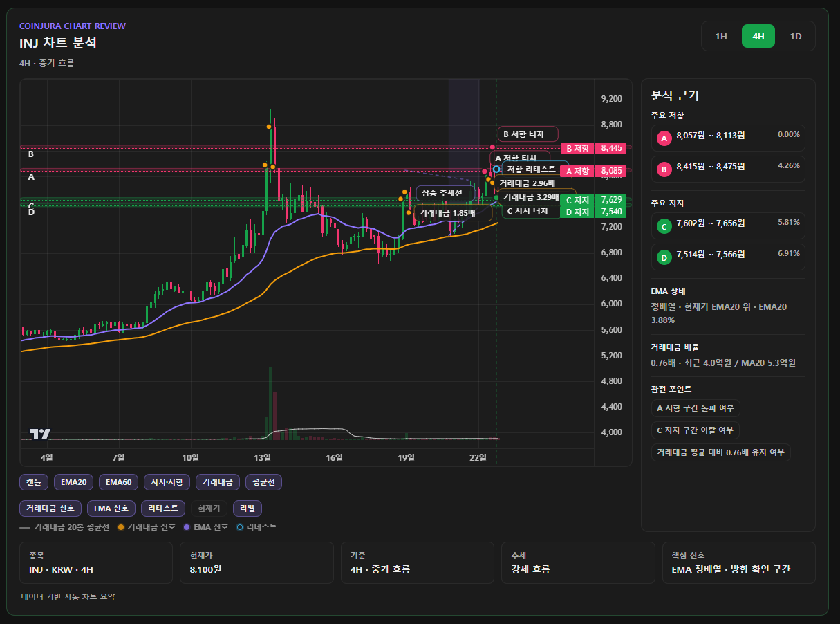This screenshot has height=624, width=840.
Task: Toggle the 캔들 chart layer chip
Action: click(33, 482)
